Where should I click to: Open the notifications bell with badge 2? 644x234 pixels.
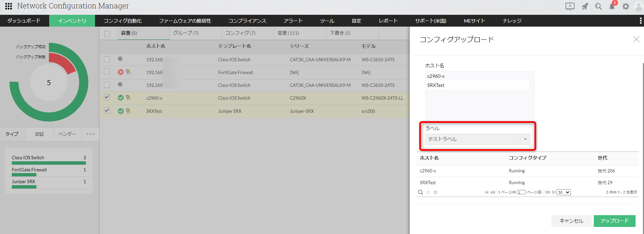point(612,6)
